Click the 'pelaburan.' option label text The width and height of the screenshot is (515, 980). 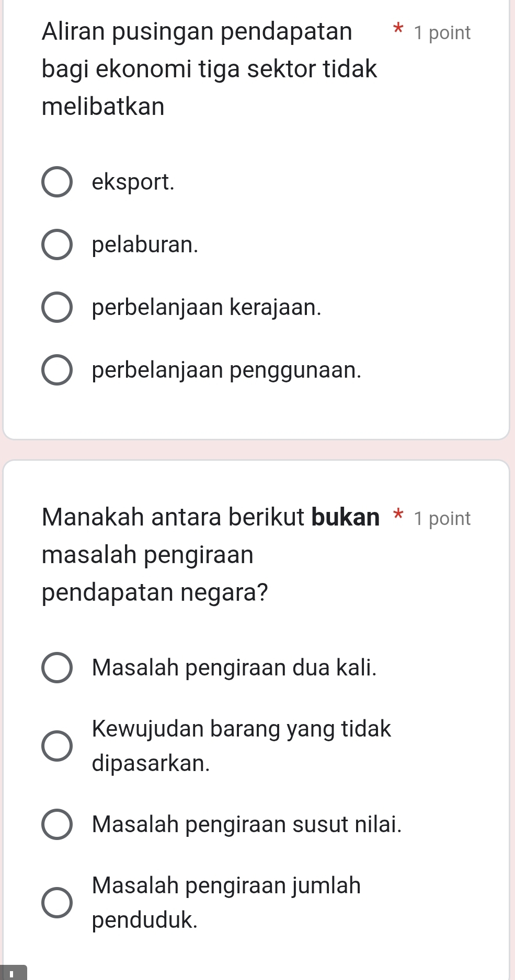pos(145,244)
